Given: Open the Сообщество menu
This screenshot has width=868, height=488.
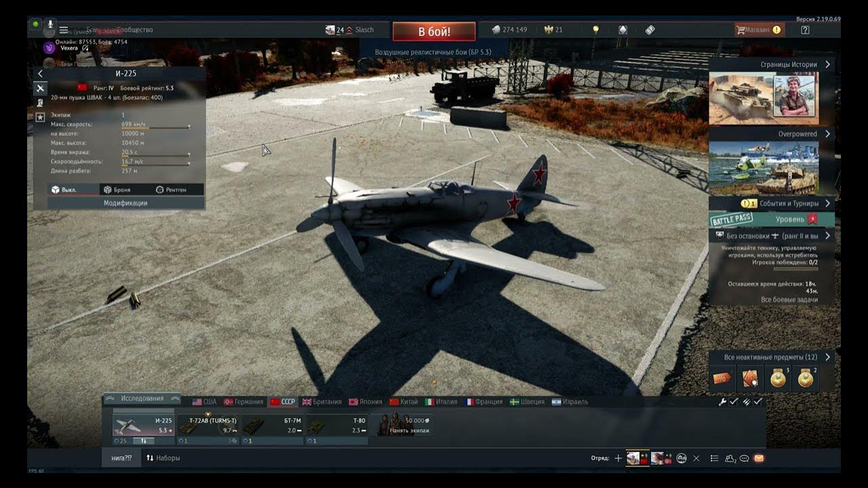Looking at the screenshot, I should (x=135, y=30).
